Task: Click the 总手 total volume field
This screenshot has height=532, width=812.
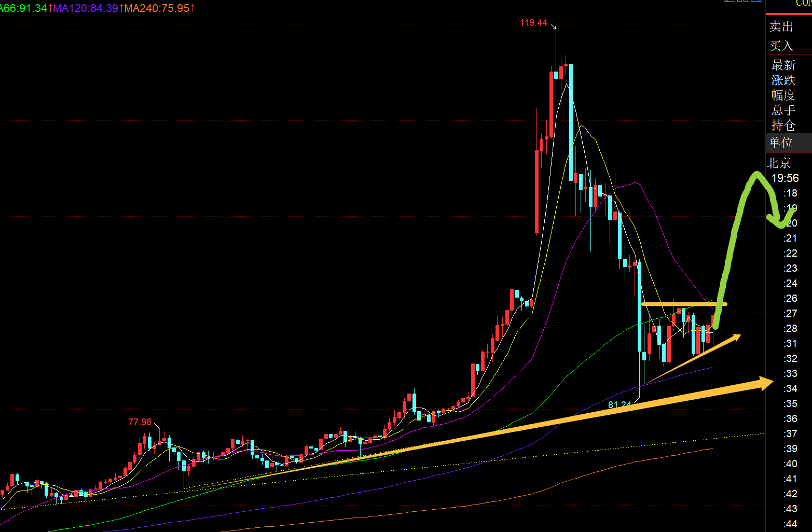Action: (783, 110)
